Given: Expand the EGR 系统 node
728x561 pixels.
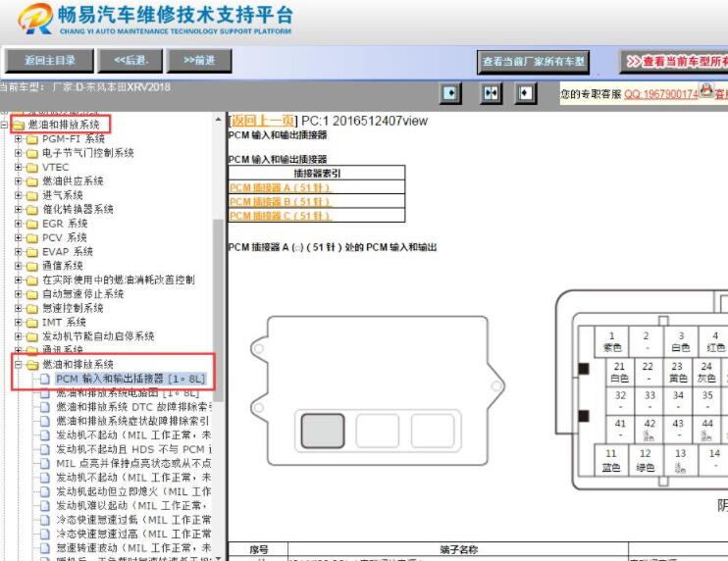Looking at the screenshot, I should 18,224.
